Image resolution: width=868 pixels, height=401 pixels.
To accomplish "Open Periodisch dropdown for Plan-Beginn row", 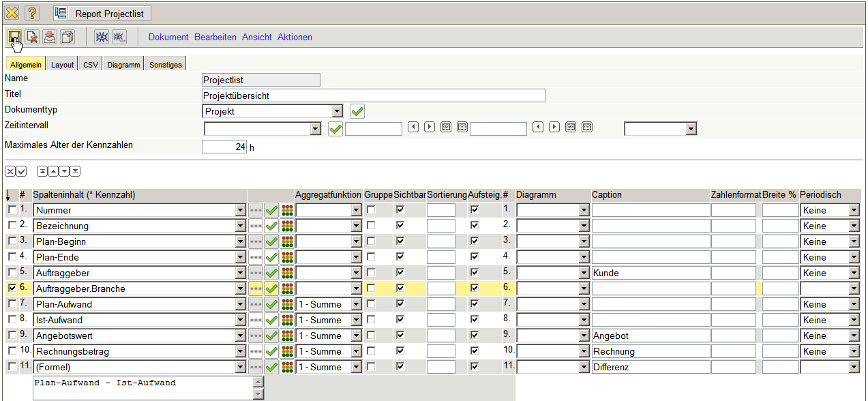I will [x=854, y=241].
